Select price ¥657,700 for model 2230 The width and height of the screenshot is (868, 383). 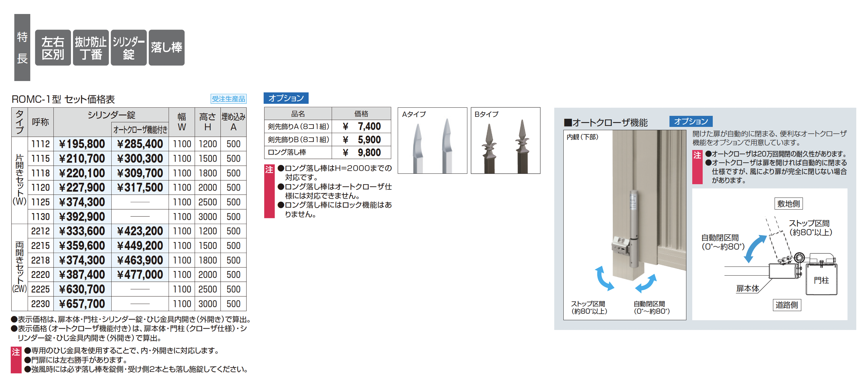tap(82, 304)
